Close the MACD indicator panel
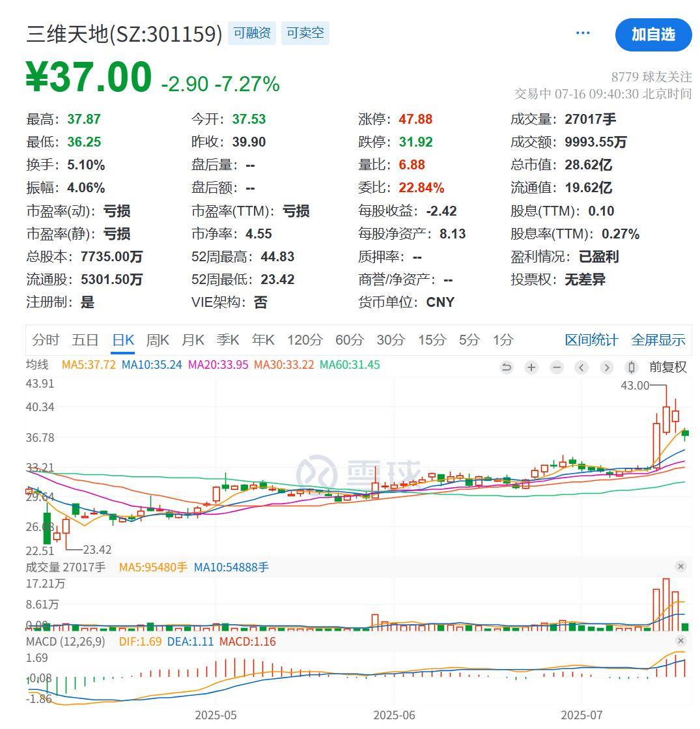Screen dimensions: 700x729 click(680, 640)
